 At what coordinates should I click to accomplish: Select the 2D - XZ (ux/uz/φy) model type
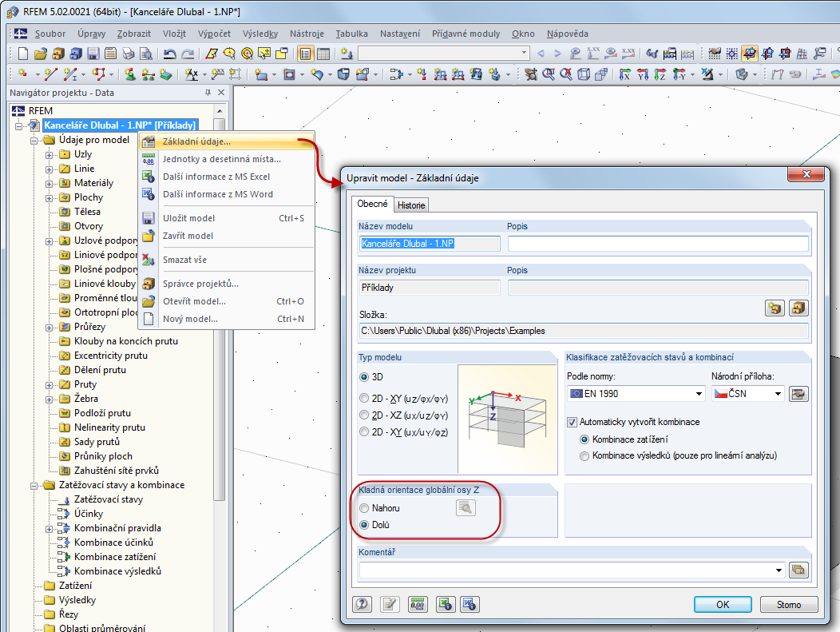364,415
